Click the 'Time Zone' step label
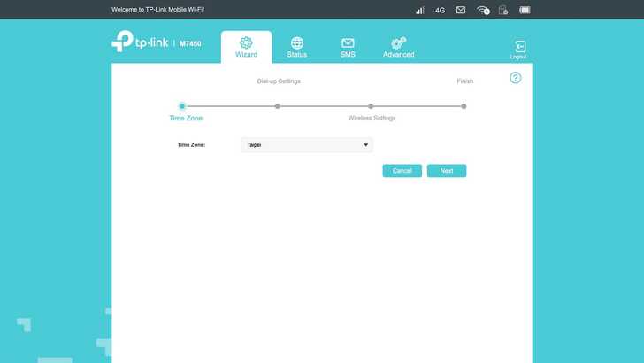The width and height of the screenshot is (644, 363). click(186, 118)
